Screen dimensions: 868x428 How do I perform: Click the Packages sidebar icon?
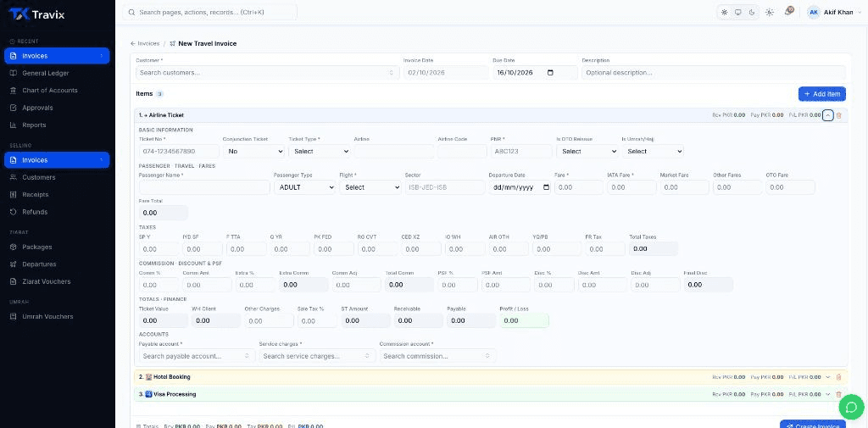coord(14,247)
